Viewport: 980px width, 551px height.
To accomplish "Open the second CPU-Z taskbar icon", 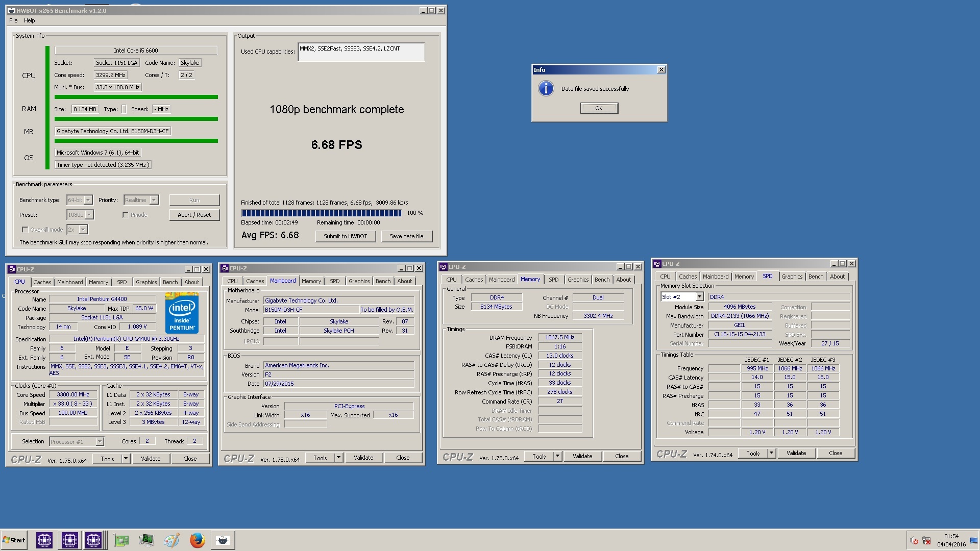I will tap(69, 540).
